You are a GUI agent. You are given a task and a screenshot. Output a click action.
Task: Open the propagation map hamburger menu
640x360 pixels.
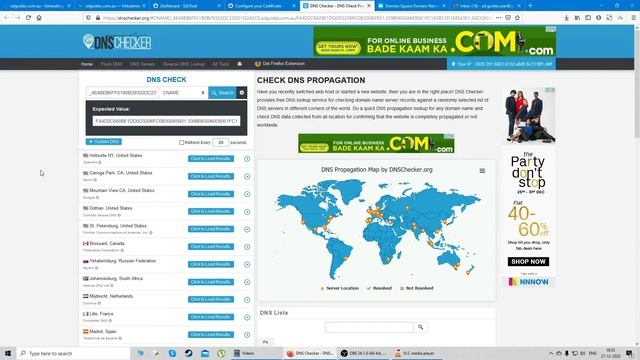coord(482,171)
